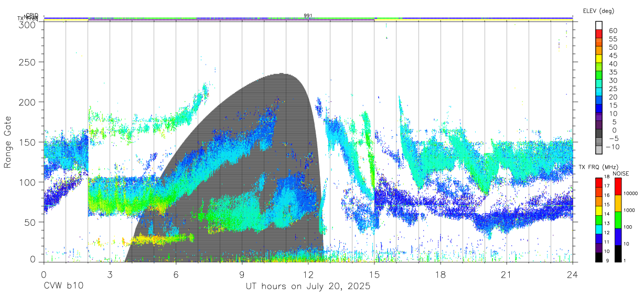Image resolution: width=644 pixels, height=297 pixels.
Task: Pick the black segment of NOISE colorbar
Action: point(617,254)
